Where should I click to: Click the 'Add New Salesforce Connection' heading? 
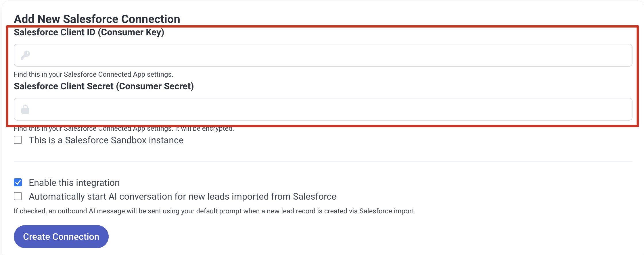pyautogui.click(x=97, y=19)
